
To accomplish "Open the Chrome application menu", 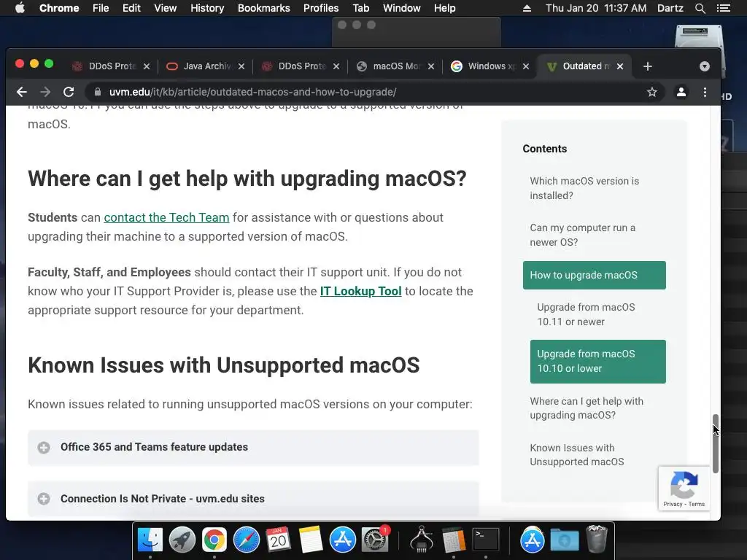I will point(59,8).
